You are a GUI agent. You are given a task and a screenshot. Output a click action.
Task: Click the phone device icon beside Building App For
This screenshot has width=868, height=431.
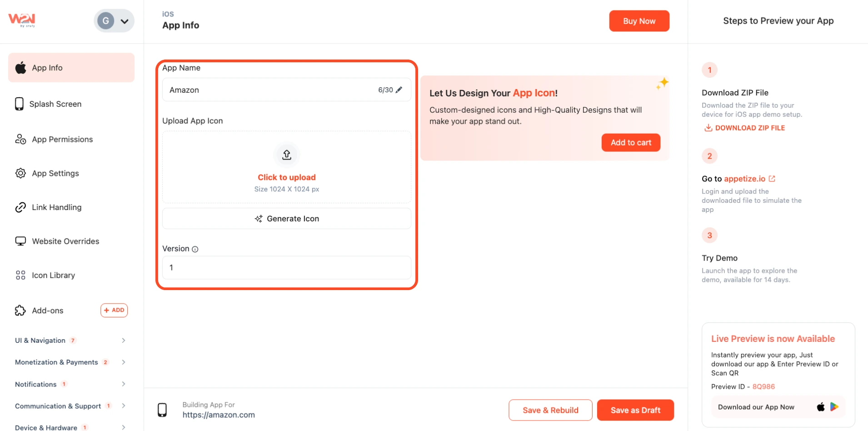click(x=162, y=410)
